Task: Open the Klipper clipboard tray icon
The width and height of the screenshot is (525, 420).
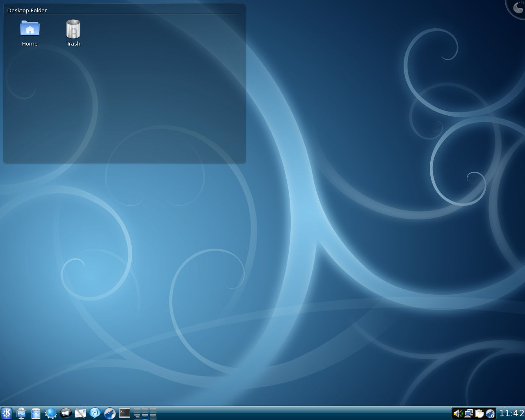Action: [x=479, y=413]
